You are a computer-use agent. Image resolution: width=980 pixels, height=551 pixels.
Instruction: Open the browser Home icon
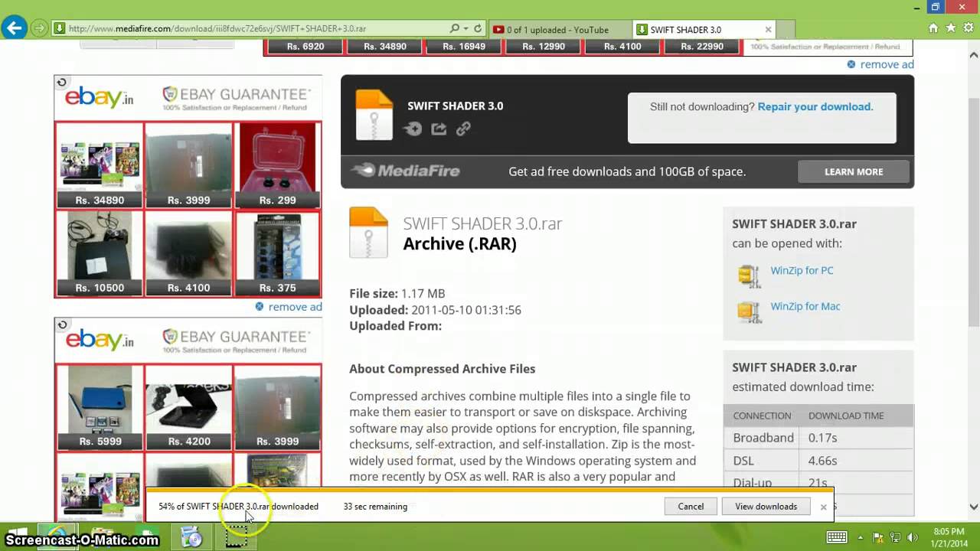pyautogui.click(x=933, y=28)
